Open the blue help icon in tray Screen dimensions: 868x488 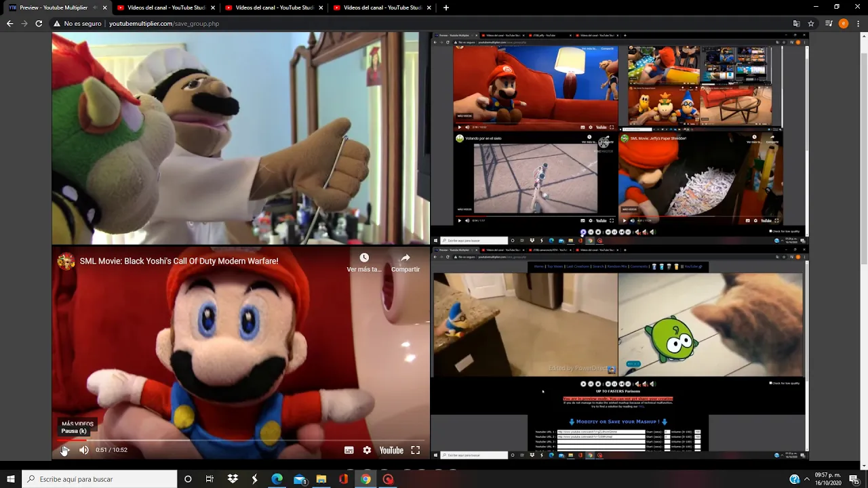coord(794,479)
